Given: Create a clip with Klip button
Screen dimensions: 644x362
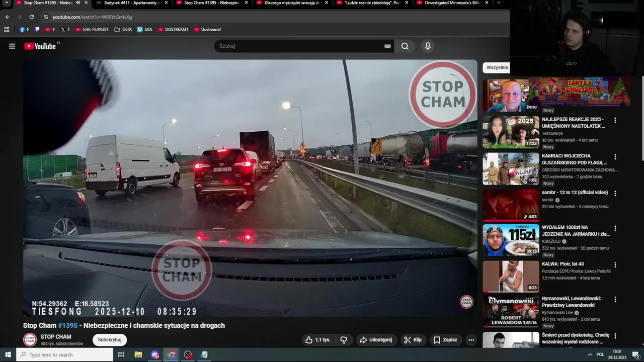Looking at the screenshot, I should [x=413, y=340].
